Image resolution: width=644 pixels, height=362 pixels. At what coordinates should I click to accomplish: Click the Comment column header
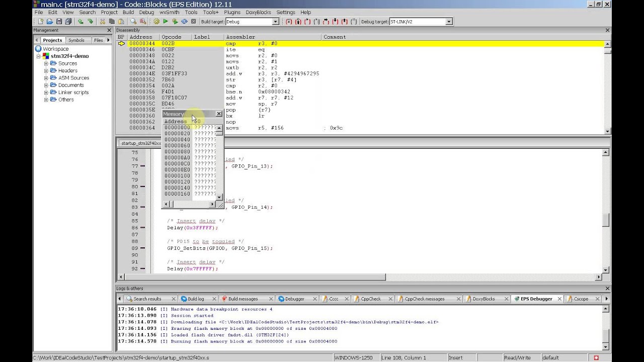462,37
